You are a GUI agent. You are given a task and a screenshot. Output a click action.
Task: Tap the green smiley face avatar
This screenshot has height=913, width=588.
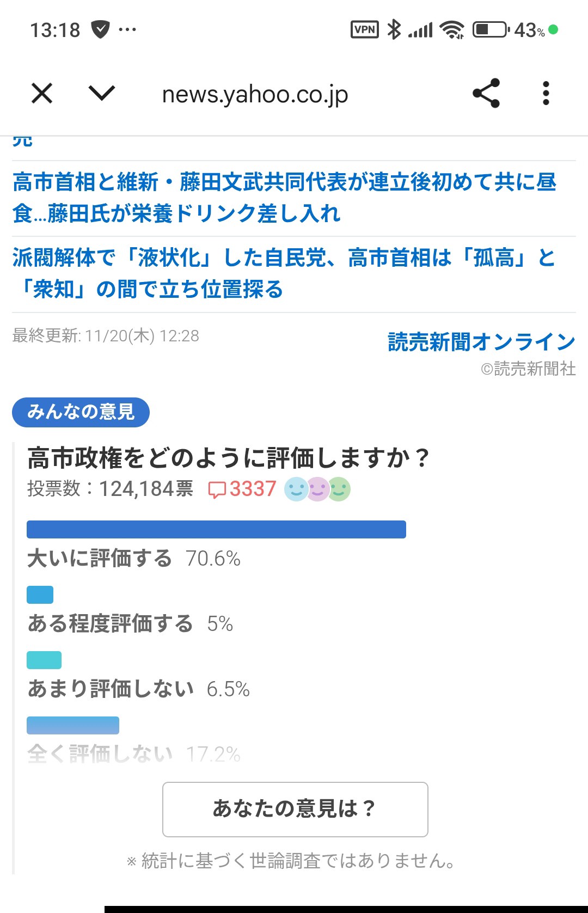[339, 489]
